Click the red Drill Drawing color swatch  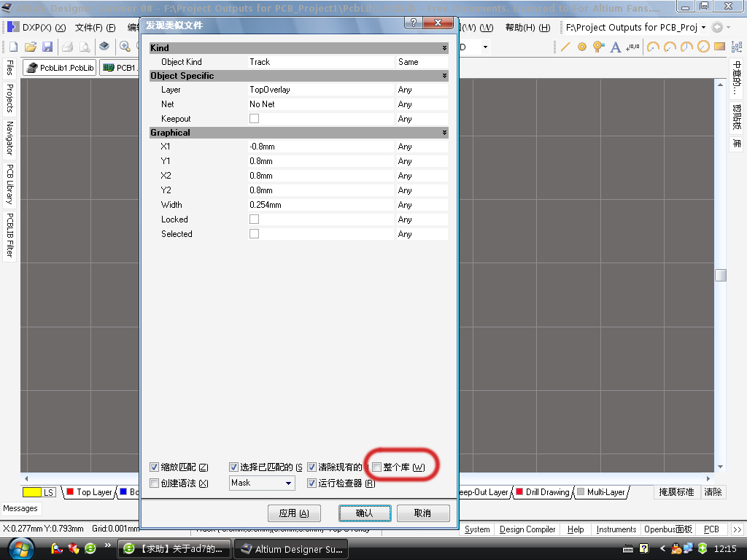519,491
